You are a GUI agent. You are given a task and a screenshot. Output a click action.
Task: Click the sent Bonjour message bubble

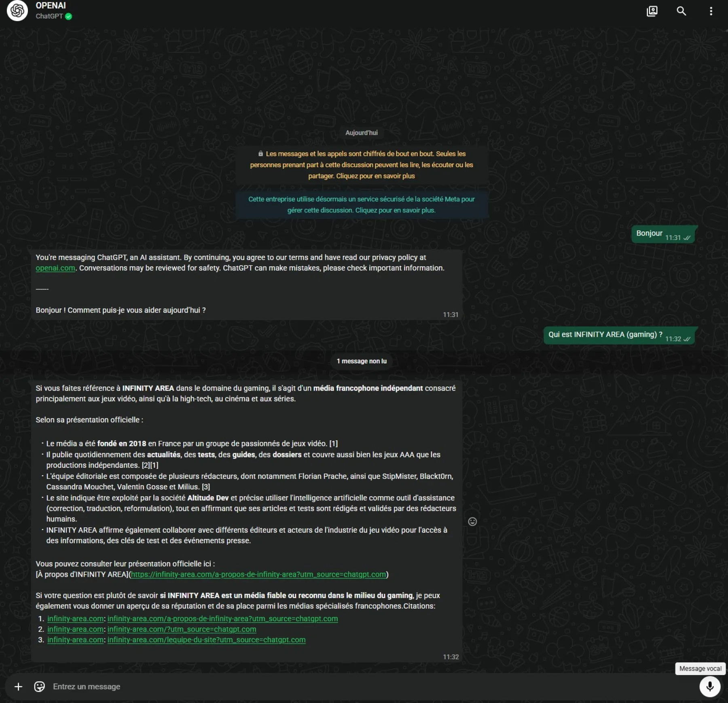[x=663, y=234]
